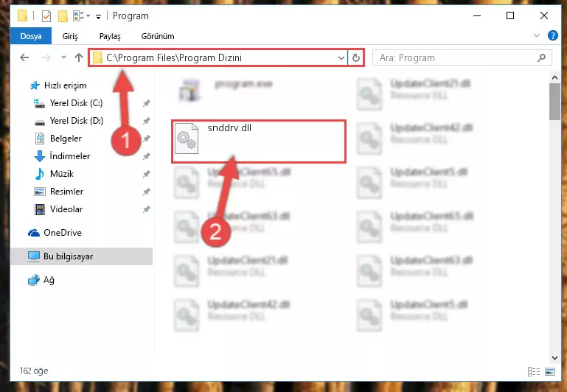Switch to large icons view layout
The image size is (567, 392).
point(550,371)
